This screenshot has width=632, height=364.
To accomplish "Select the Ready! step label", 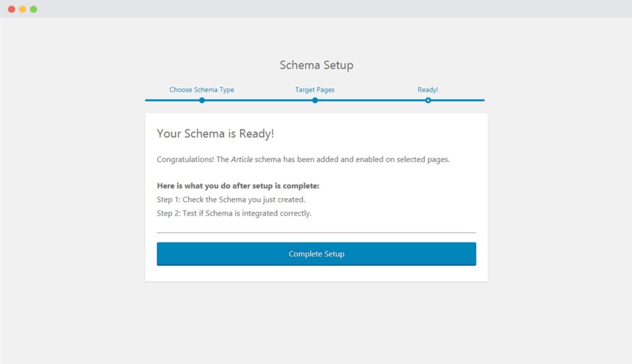I will click(428, 89).
